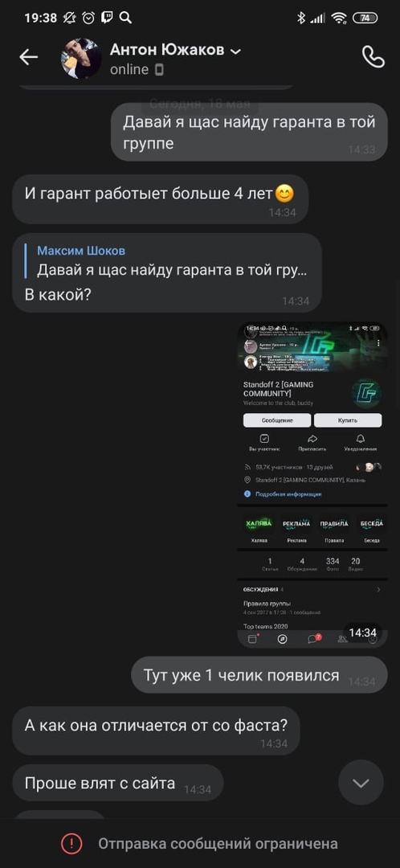Tap the mobile device icon next to online status
Screen dimensions: 400x868
pyautogui.click(x=159, y=70)
